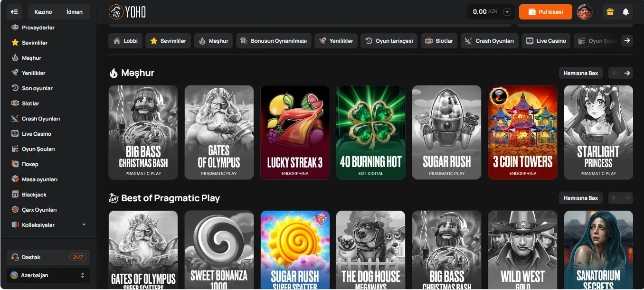Viewport: 644px width, 290px height.
Task: Open the Sugar Rush Super Scatter game
Action: pyautogui.click(x=295, y=250)
